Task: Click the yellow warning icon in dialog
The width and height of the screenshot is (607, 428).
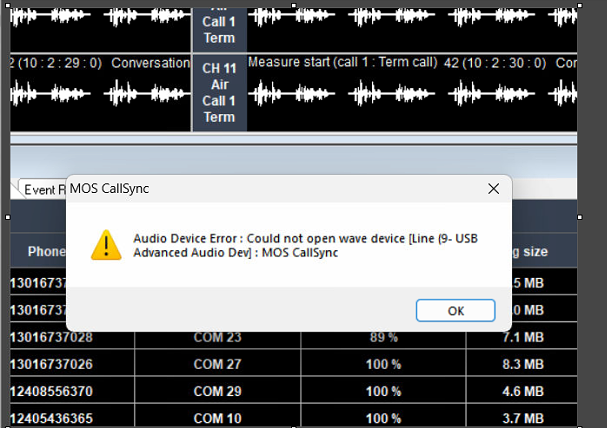Action: [x=106, y=245]
